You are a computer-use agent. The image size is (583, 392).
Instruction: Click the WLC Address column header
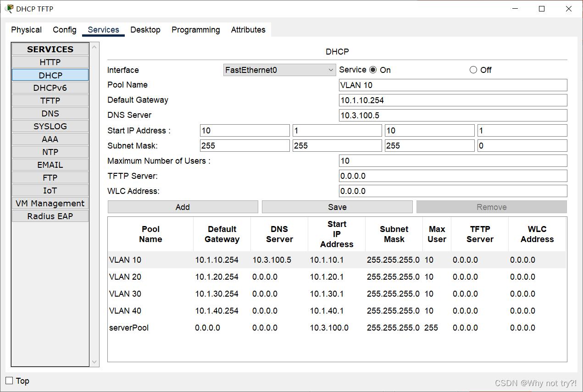coord(537,234)
